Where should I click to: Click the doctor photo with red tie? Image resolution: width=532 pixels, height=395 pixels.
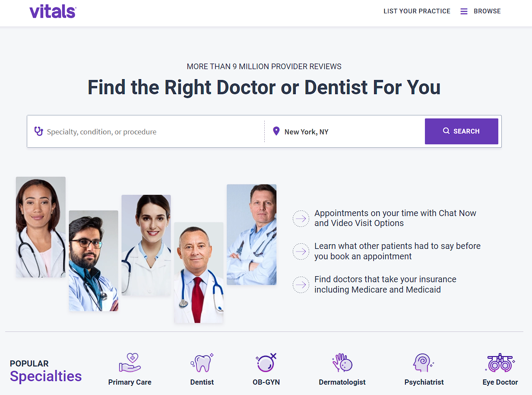click(x=199, y=273)
